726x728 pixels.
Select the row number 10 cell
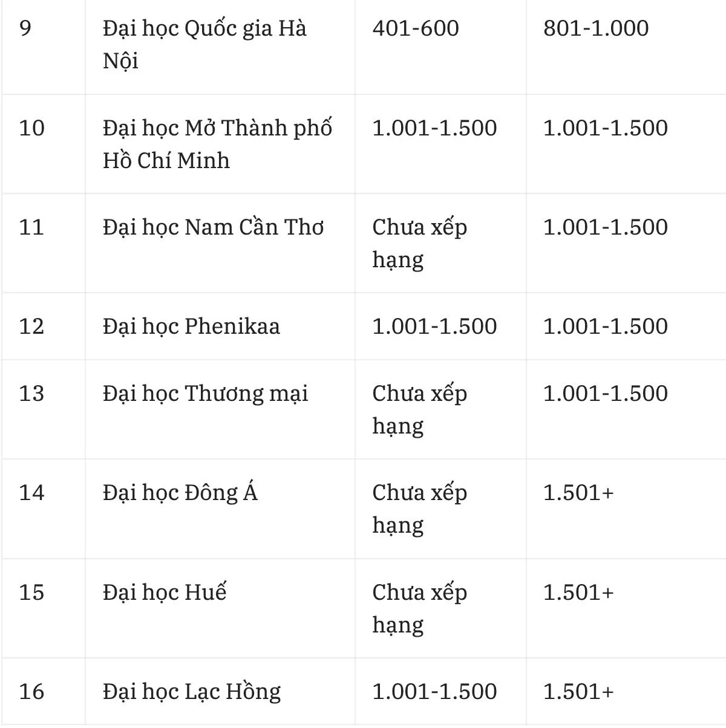pyautogui.click(x=31, y=128)
